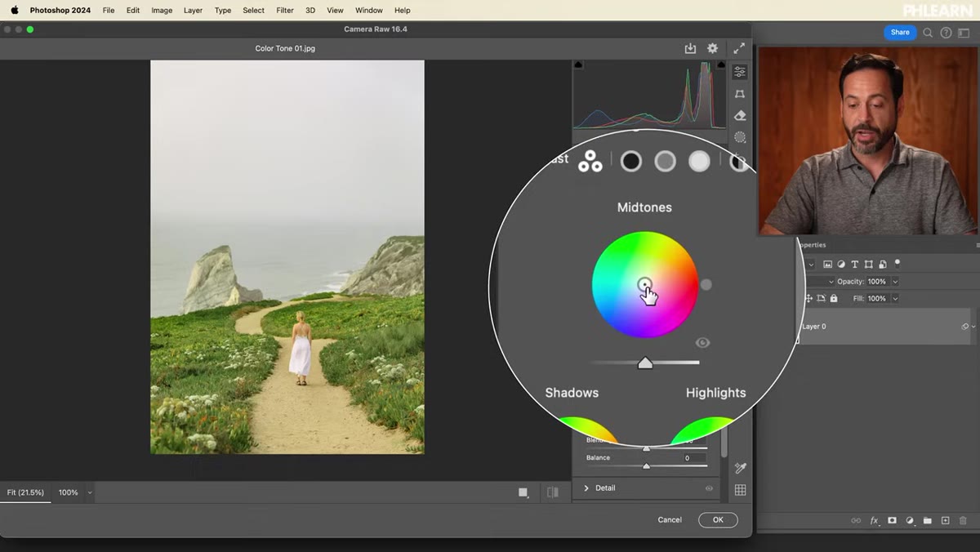
Task: Click the blue Share button
Action: click(900, 33)
